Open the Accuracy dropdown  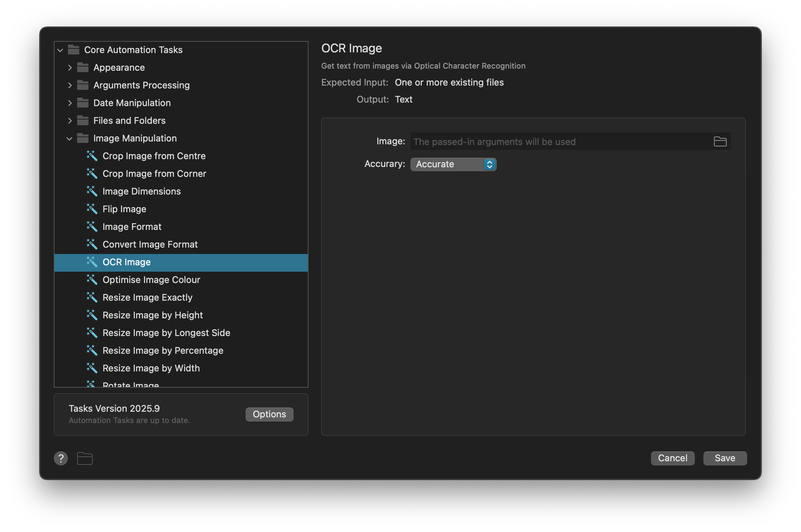(454, 164)
